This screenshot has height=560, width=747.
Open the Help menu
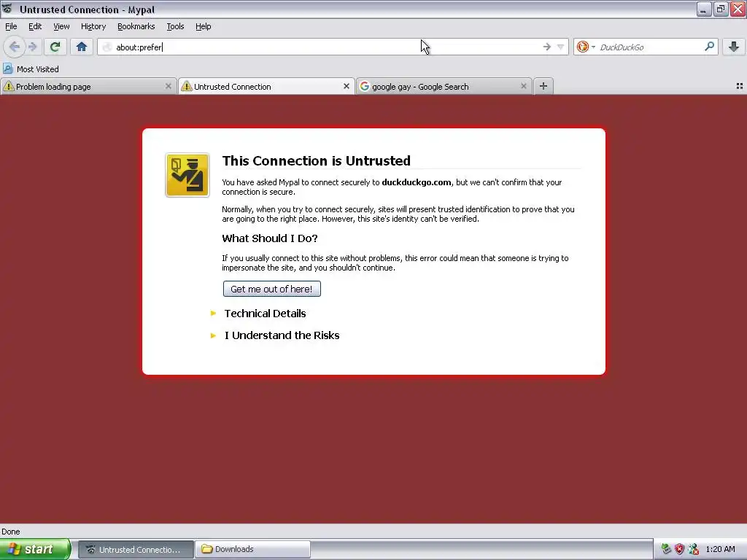click(203, 26)
